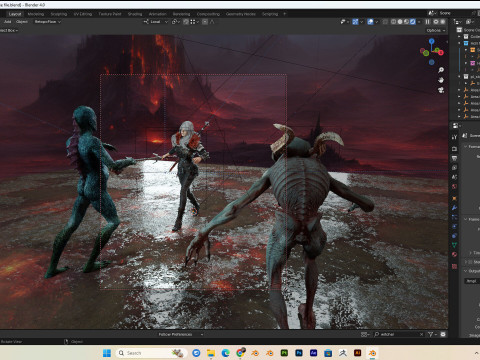Viewport: 480px width, 360px height.
Task: Open the Scene properties tab icon
Action: tap(454, 177)
